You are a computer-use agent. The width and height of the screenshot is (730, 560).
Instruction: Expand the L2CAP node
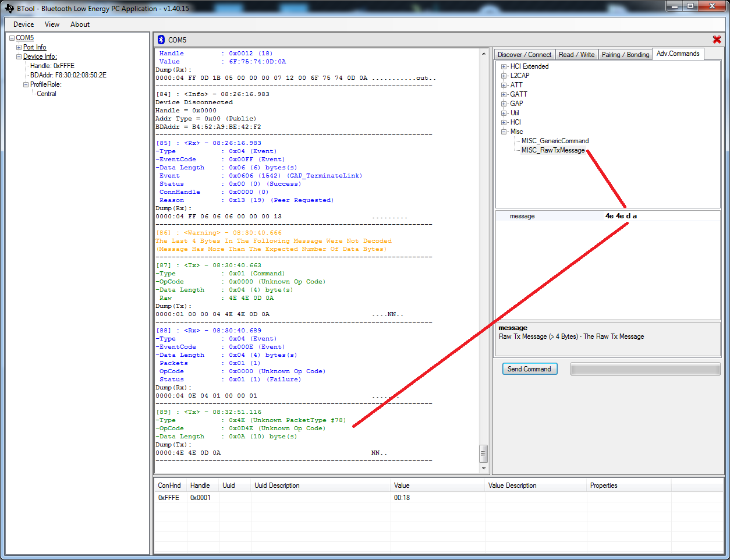504,76
